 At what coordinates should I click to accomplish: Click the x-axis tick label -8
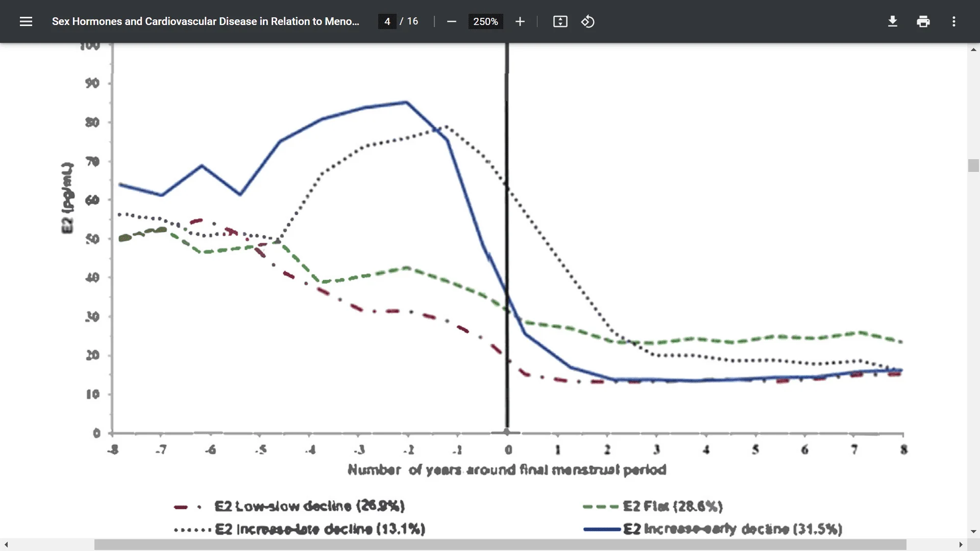point(113,449)
